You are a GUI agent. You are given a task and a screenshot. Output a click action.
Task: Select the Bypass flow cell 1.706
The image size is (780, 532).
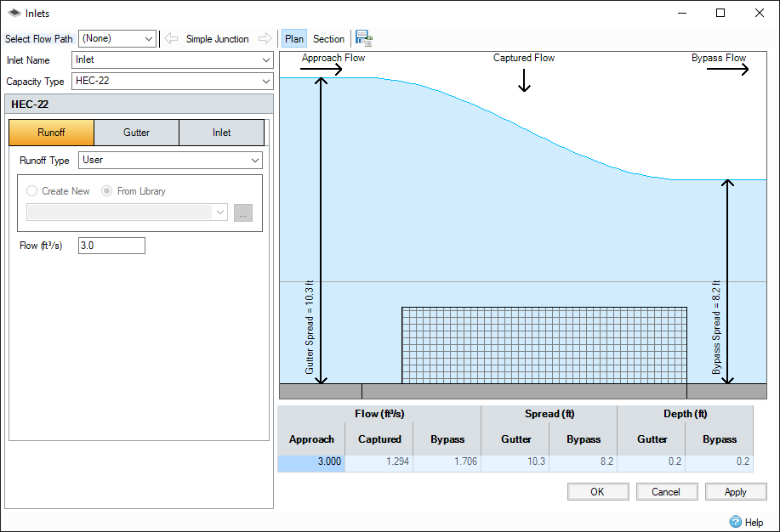447,461
